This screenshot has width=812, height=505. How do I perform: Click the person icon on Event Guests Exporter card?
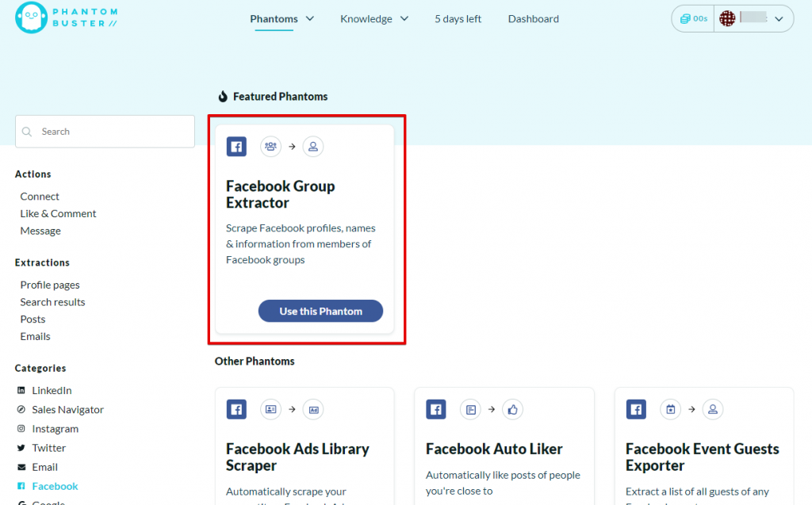coord(713,409)
